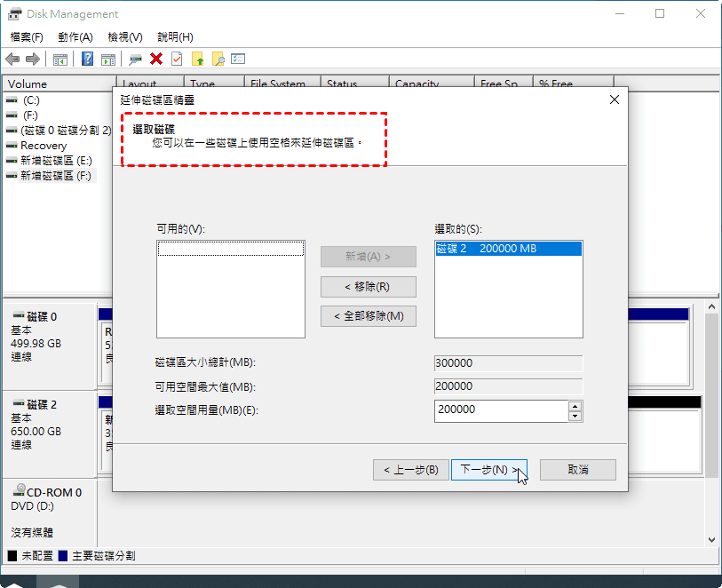Select 磁碟 2 200000 MB in selected list
Viewport: 722px width, 588px height.
click(508, 250)
